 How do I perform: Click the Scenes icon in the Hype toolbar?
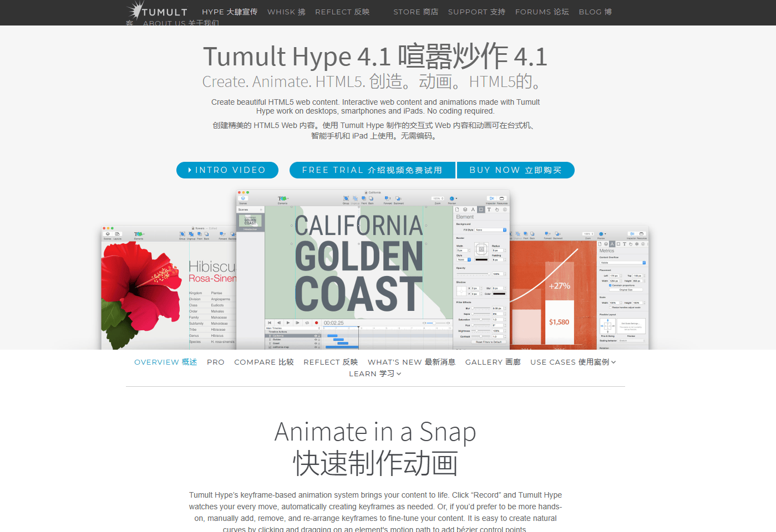coord(244,198)
